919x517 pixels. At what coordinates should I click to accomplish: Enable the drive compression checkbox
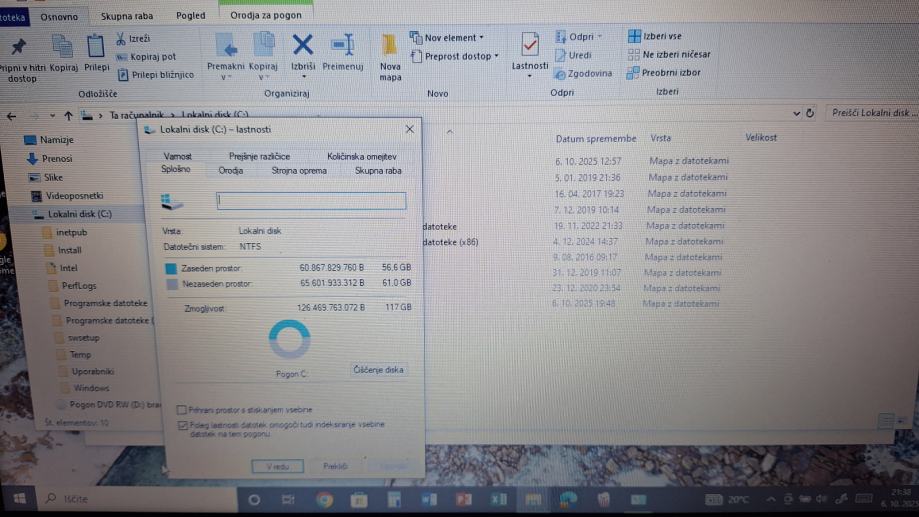pos(181,409)
